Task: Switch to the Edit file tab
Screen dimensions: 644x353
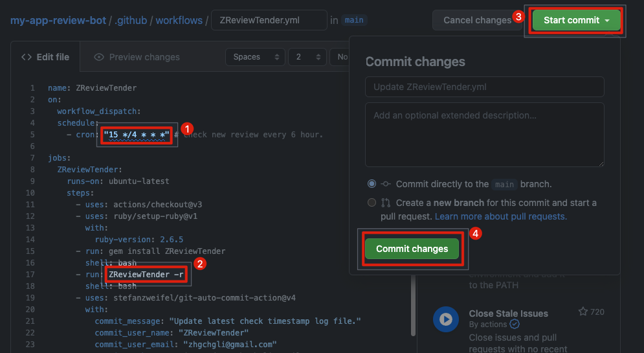Action: click(45, 57)
